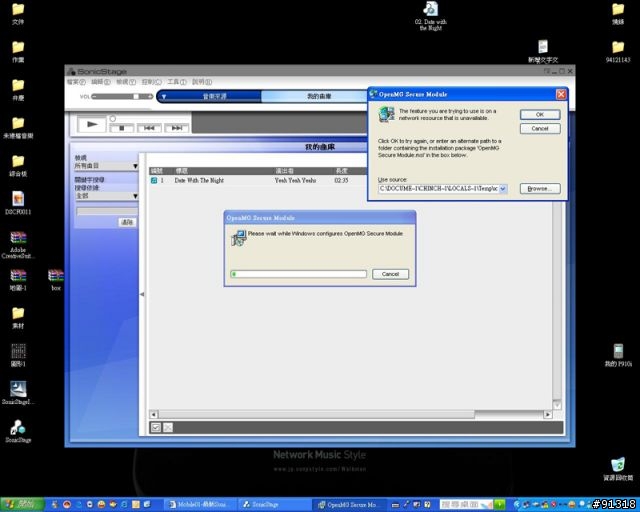Click the Browse... button

(540, 189)
